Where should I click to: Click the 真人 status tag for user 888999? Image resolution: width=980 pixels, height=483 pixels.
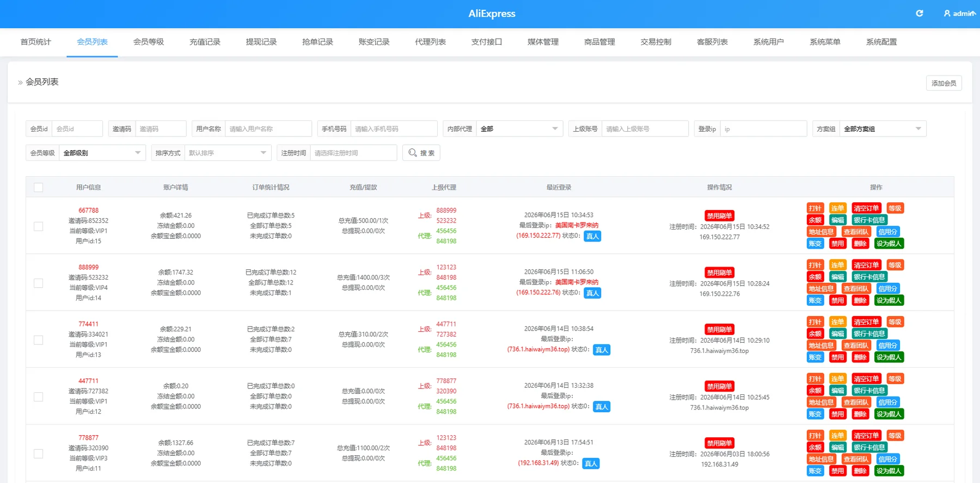(x=592, y=293)
